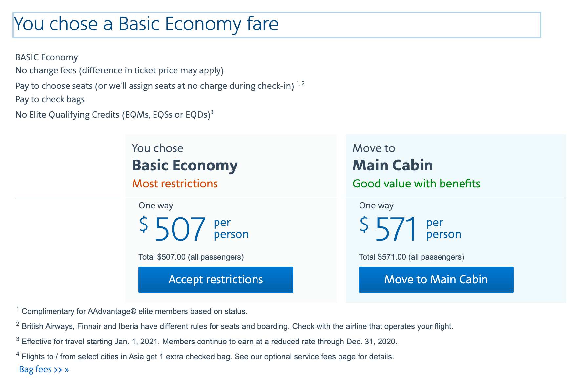The height and width of the screenshot is (392, 576).
Task: Click the British Airways, Finnair and Iberia footnote
Action: (237, 326)
